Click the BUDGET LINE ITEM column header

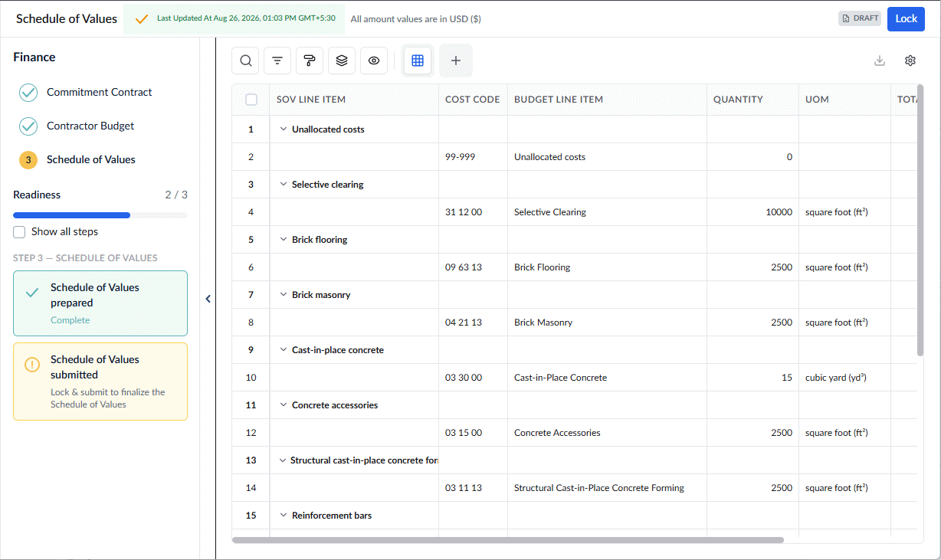(607, 100)
